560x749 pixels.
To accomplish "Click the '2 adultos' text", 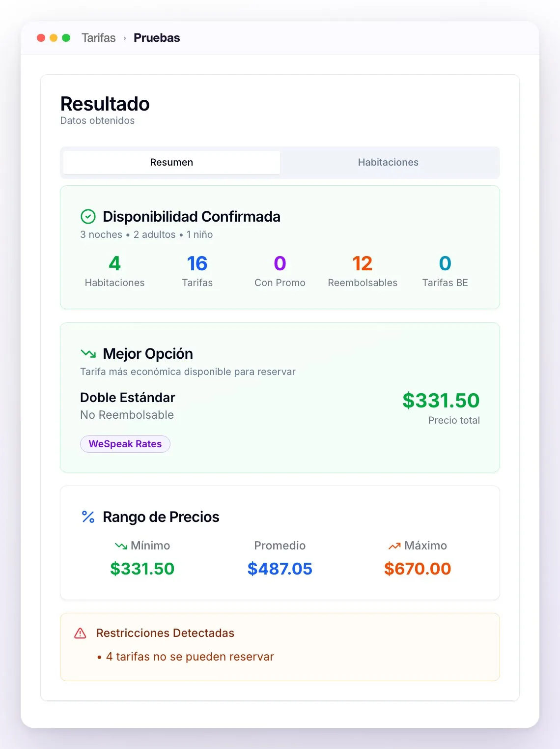I will pos(155,234).
